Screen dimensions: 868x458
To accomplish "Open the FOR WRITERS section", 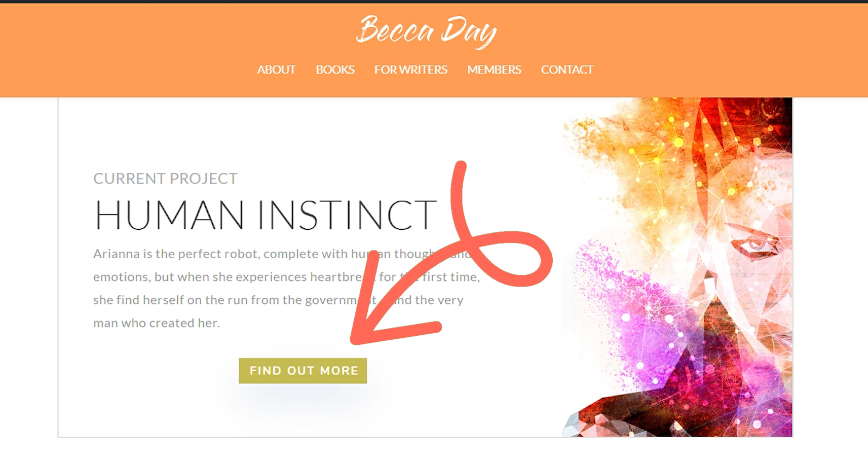I will click(x=411, y=70).
